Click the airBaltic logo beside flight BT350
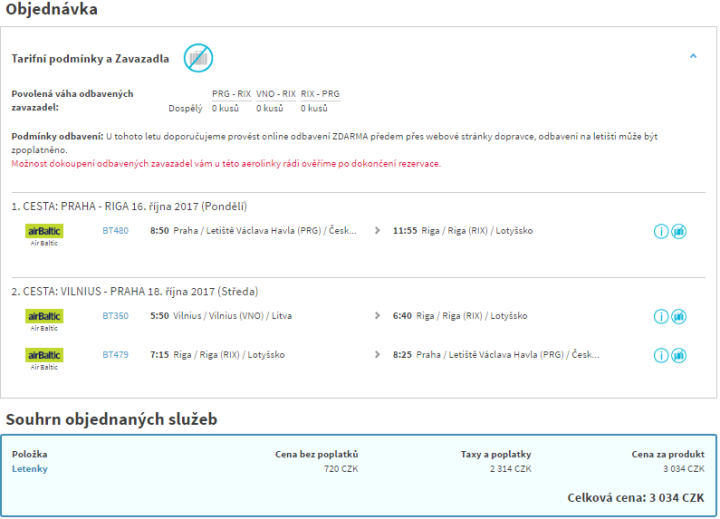 pyautogui.click(x=44, y=316)
